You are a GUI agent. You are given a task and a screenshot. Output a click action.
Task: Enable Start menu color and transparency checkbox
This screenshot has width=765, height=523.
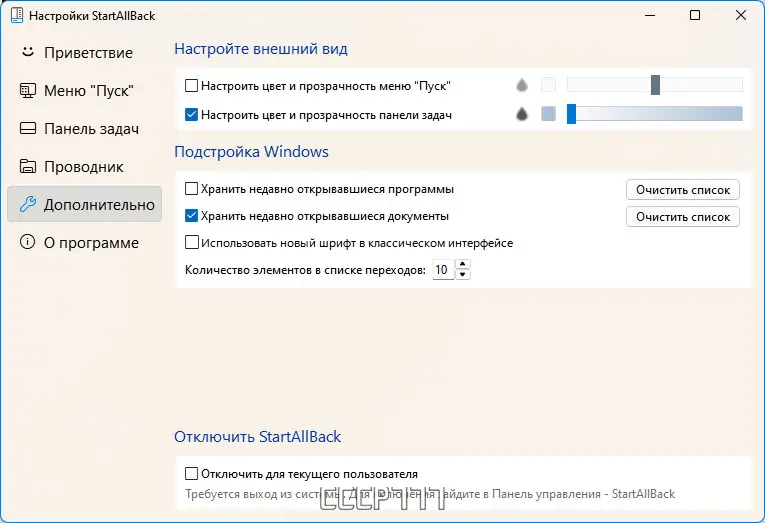point(192,86)
